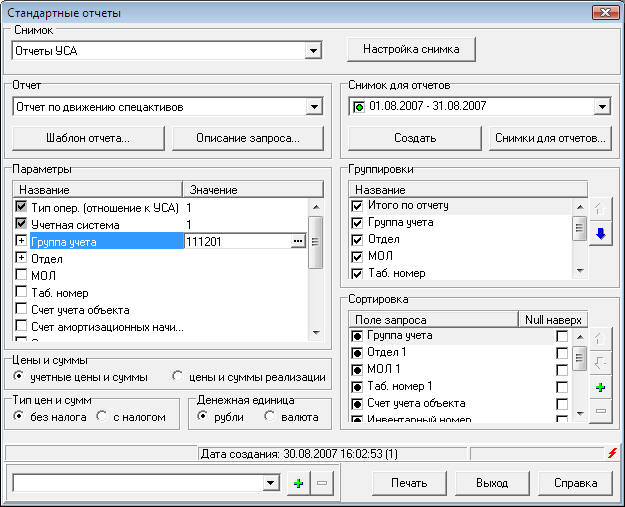Check Null наверх for МОЛ 1
This screenshot has width=625, height=507.
pos(562,370)
